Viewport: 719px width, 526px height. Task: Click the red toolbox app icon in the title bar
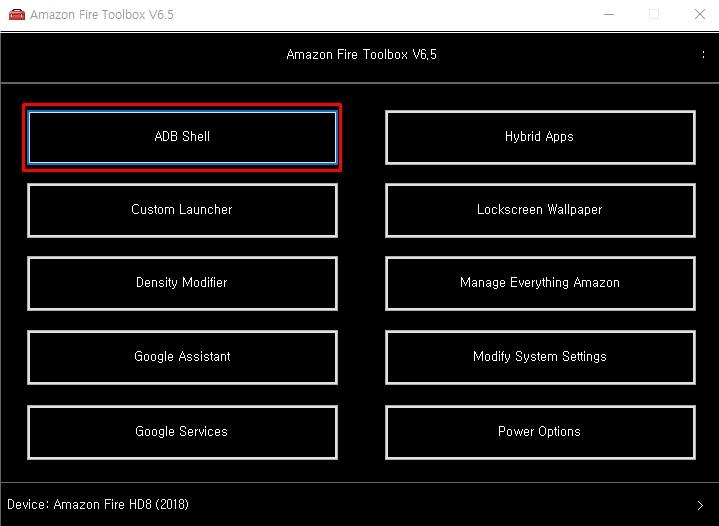click(x=17, y=15)
